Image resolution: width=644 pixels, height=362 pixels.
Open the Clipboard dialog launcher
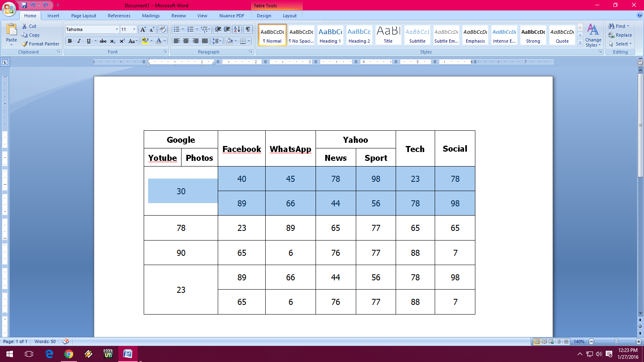59,51
